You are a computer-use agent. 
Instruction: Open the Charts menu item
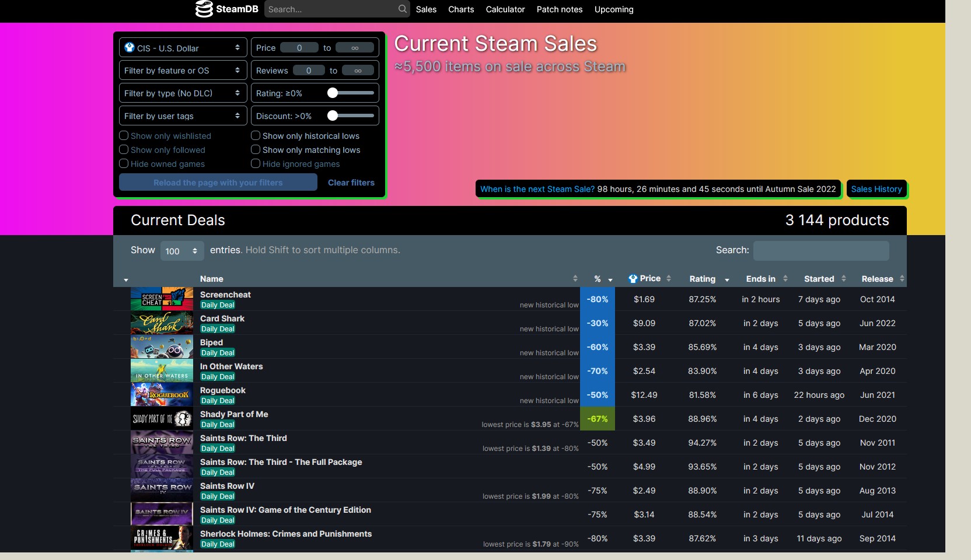coord(461,9)
